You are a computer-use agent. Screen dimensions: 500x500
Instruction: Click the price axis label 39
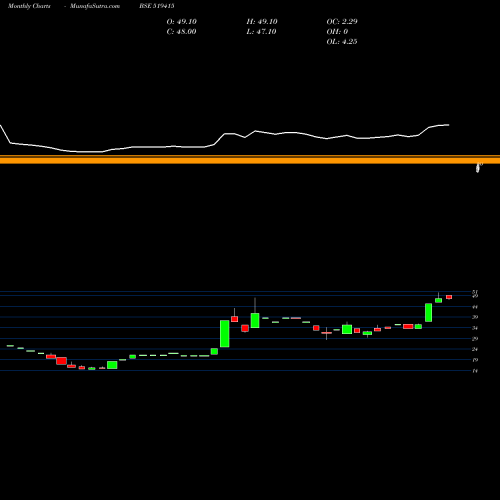click(475, 317)
